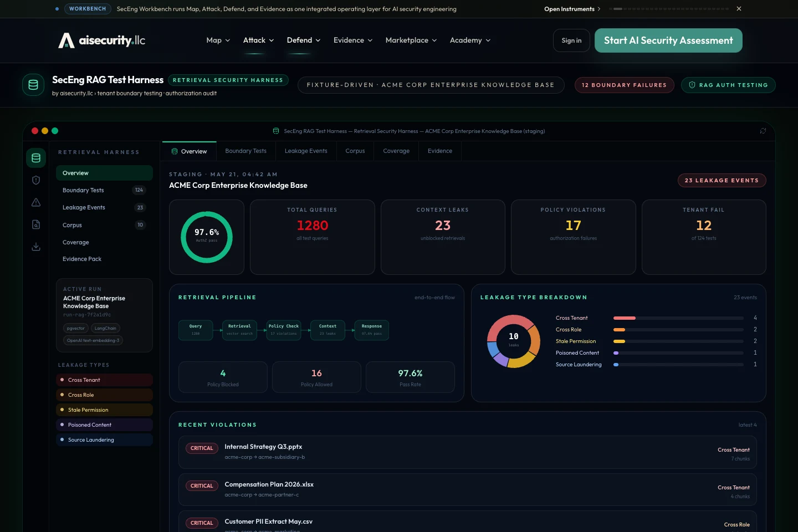Switch to the Corpus tab

click(x=355, y=151)
